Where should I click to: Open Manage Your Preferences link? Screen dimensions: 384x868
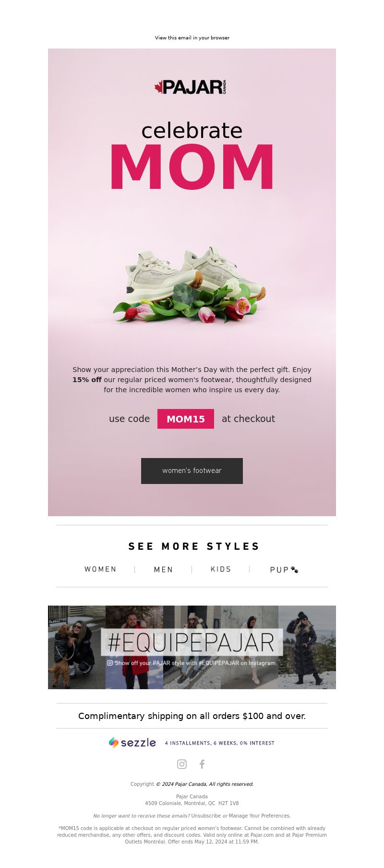[x=260, y=816]
